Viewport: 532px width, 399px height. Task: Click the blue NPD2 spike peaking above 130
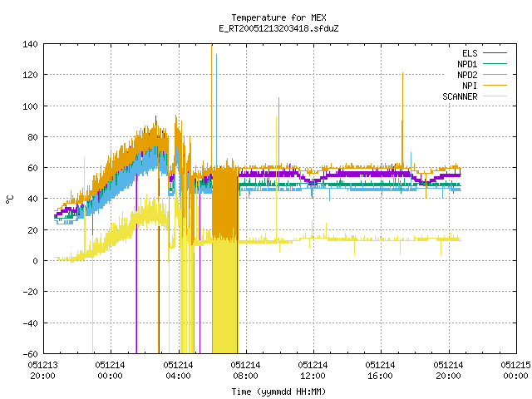pos(216,109)
